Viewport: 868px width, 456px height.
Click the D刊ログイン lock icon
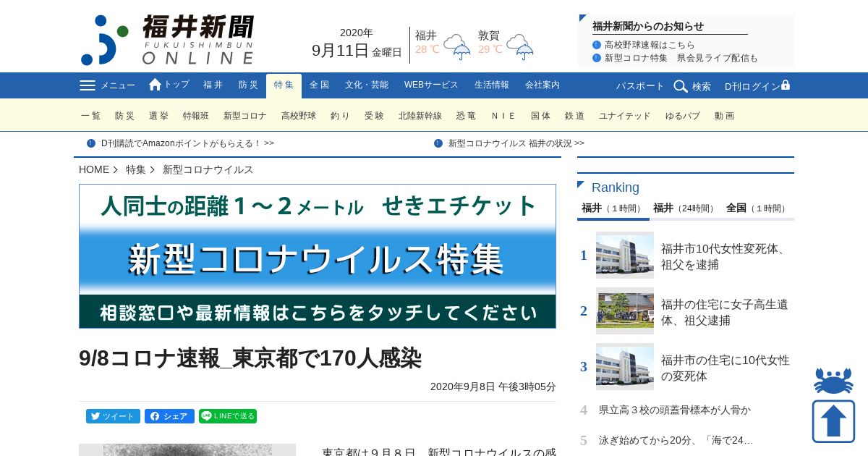click(x=786, y=85)
